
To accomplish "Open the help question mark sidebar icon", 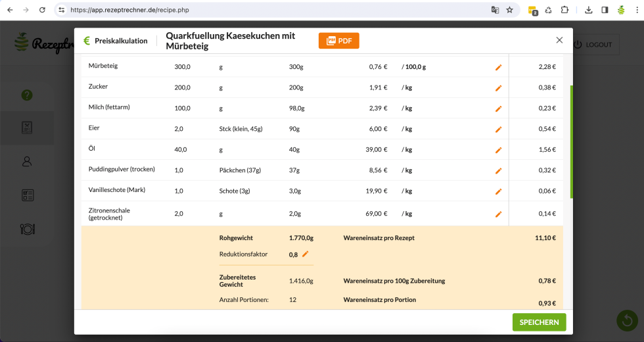I will 27,95.
